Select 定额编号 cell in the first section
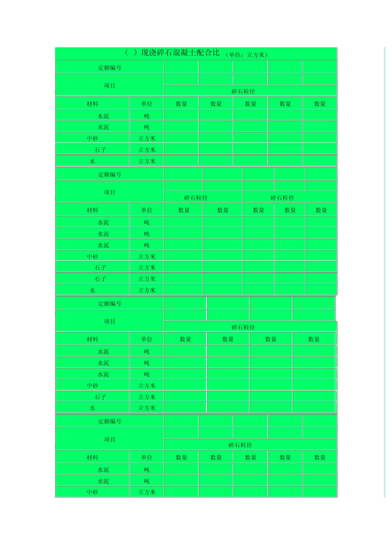The image size is (392, 555). click(x=110, y=67)
